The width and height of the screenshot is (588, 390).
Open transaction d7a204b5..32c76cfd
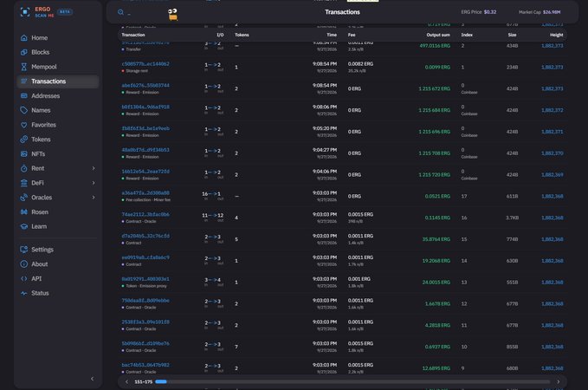tap(145, 236)
